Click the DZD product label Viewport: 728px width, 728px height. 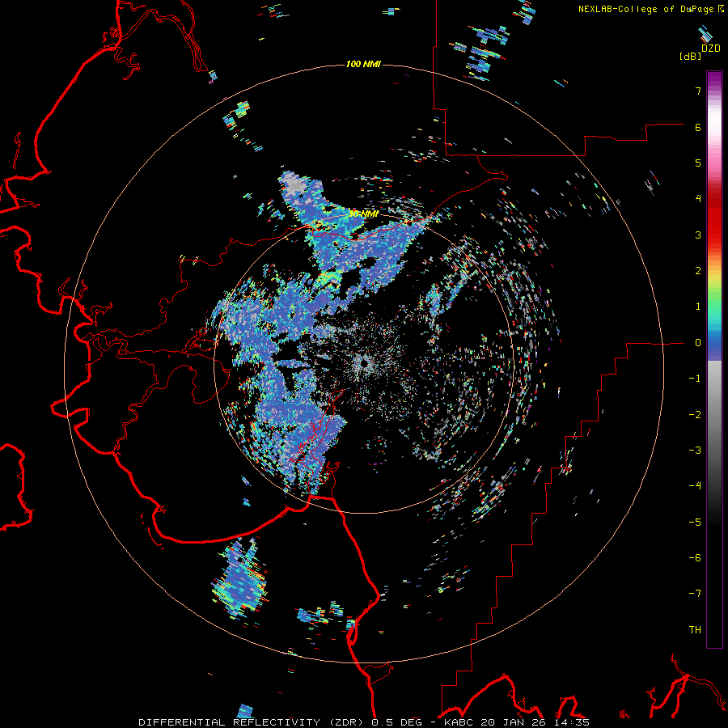[x=710, y=49]
